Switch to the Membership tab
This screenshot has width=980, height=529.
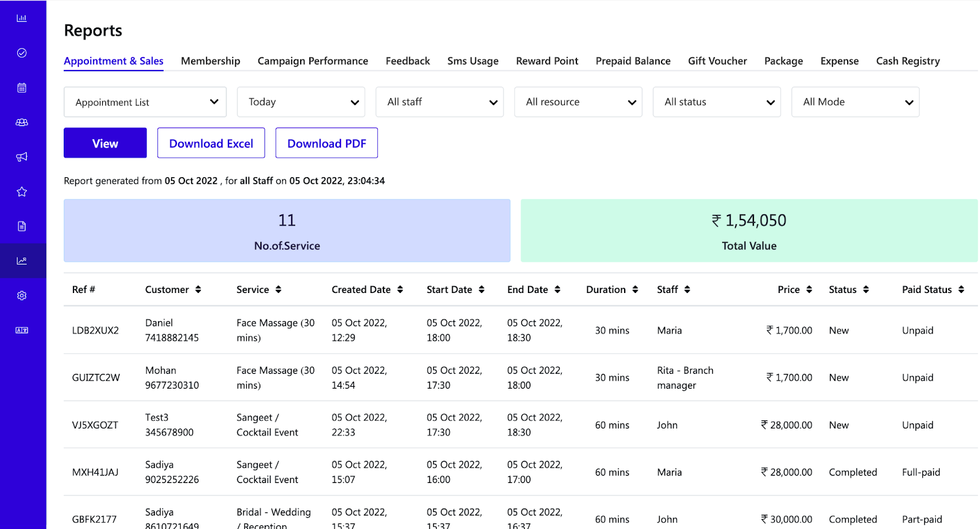(x=211, y=61)
